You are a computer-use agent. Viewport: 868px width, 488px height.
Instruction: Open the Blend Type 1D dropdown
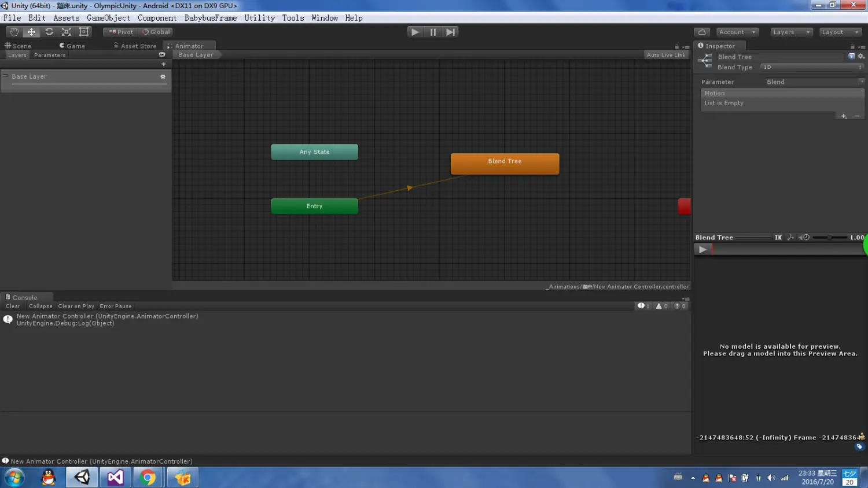pos(812,67)
